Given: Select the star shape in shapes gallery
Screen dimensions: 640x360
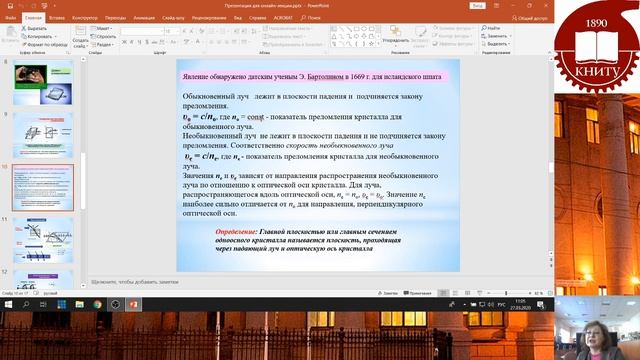Looking at the screenshot, I should click(x=371, y=43).
